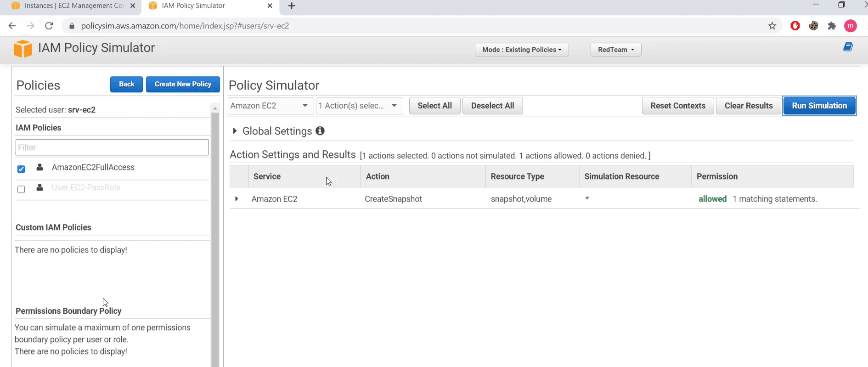868x367 pixels.
Task: Uncheck the AmazonEC2FullAccess policy checkbox
Action: point(21,169)
